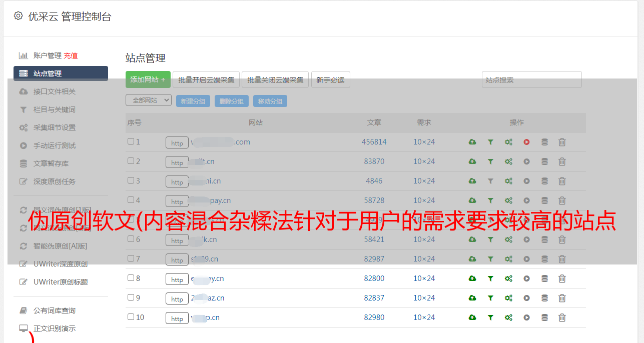Open 账户管理 in the sidebar
Image resolution: width=644 pixels, height=343 pixels.
pyautogui.click(x=47, y=55)
